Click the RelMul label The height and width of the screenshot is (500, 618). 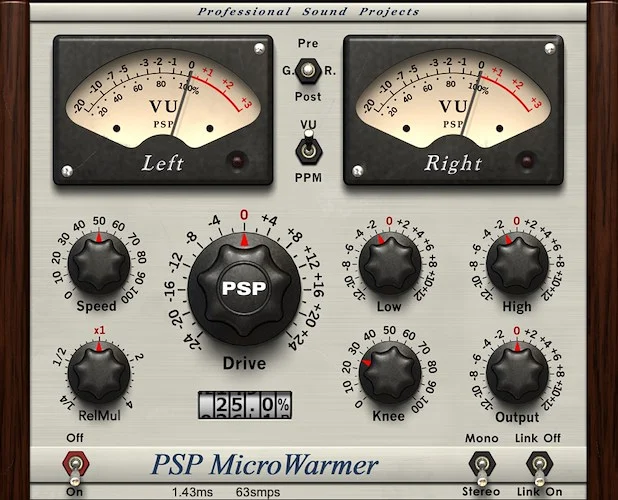coord(99,415)
